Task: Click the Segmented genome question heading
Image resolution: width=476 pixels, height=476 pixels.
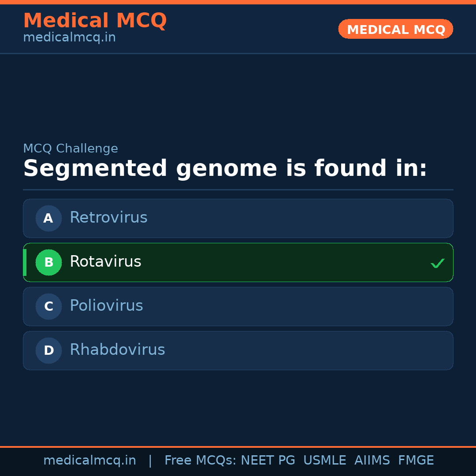Action: coord(225,169)
